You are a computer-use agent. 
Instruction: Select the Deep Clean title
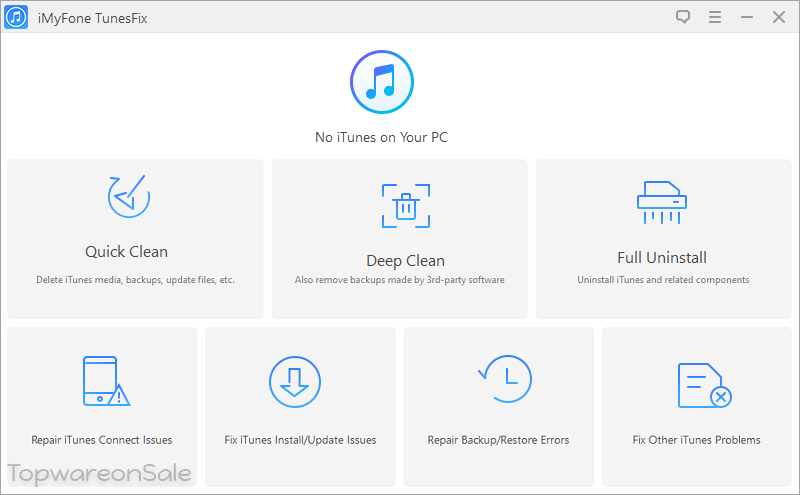point(406,261)
